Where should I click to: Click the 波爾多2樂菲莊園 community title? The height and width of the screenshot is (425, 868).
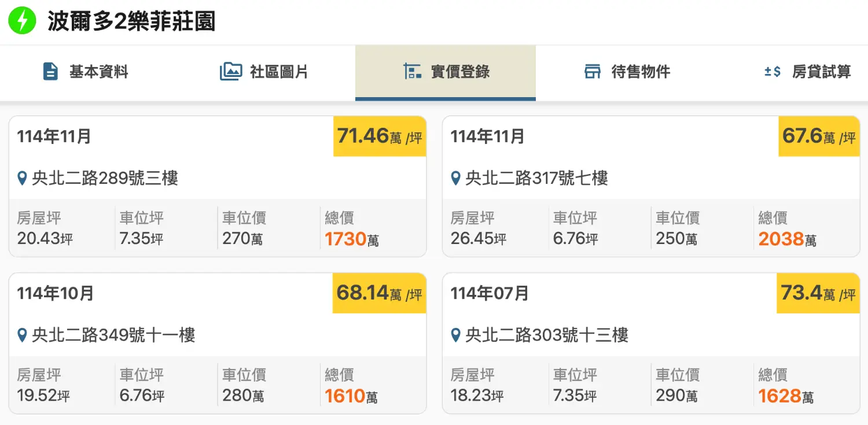[x=131, y=22]
